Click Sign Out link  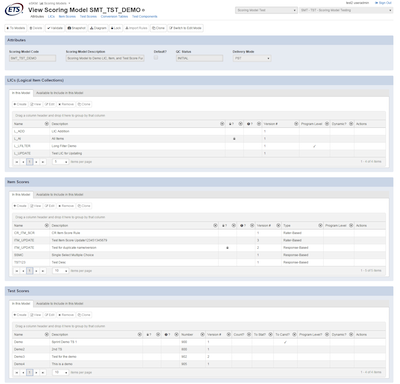383,3
